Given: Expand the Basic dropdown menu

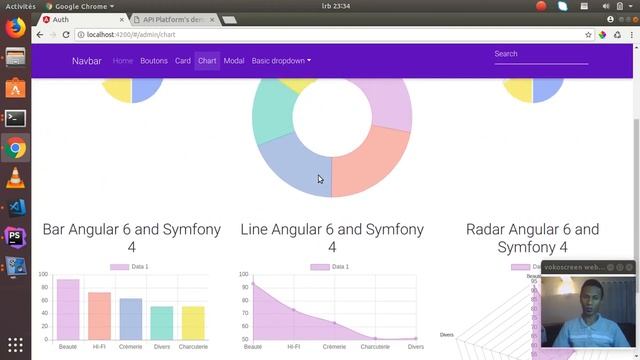Looking at the screenshot, I should (x=281, y=61).
